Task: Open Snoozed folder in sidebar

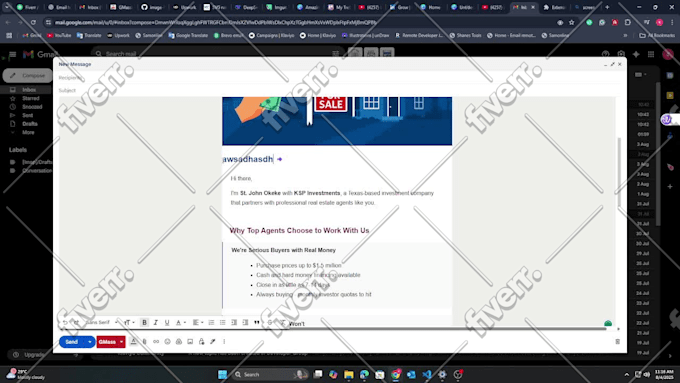Action: [x=32, y=107]
